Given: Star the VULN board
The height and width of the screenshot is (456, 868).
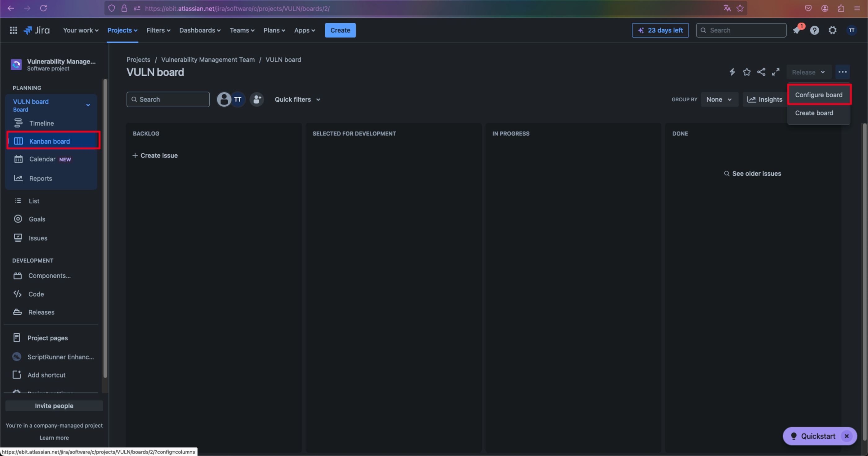Looking at the screenshot, I should [x=747, y=72].
